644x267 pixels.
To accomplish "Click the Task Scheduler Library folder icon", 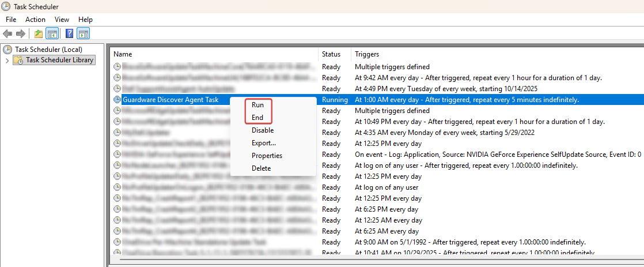I will click(x=19, y=60).
